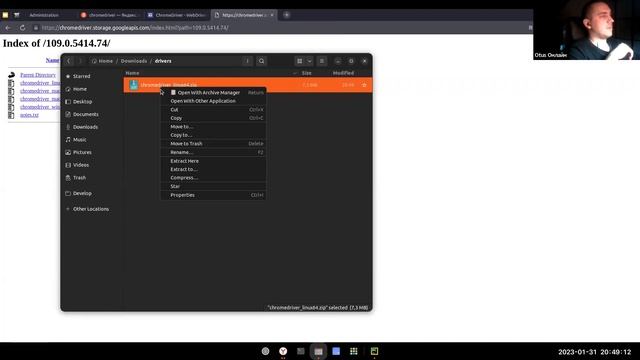The height and width of the screenshot is (360, 640).
Task: Choose Copy to… in context menu
Action: [x=213, y=135]
